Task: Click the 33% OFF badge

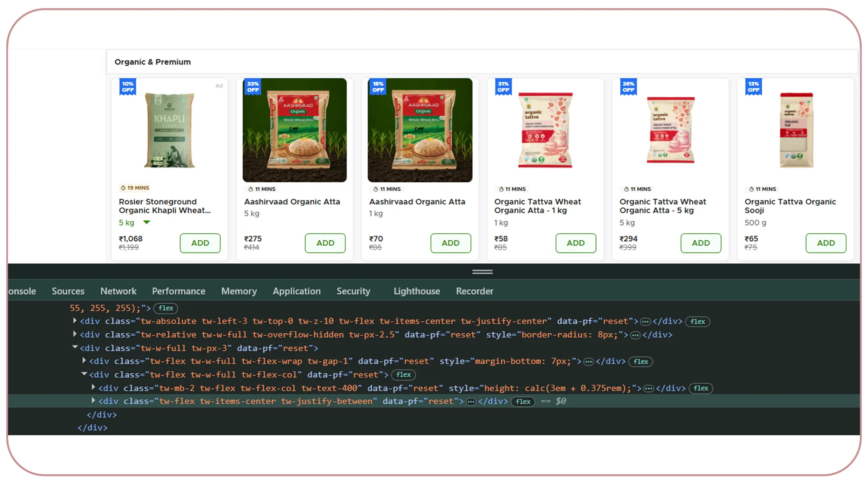Action: click(253, 87)
